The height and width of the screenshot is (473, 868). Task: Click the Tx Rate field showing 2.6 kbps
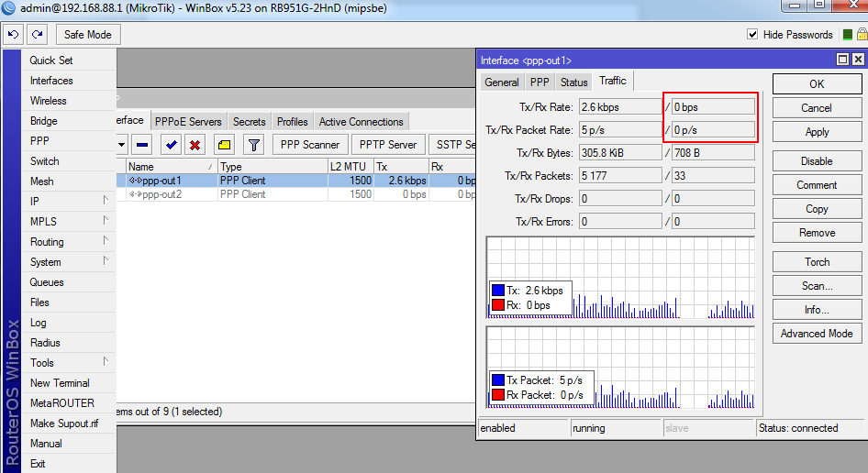(x=620, y=106)
